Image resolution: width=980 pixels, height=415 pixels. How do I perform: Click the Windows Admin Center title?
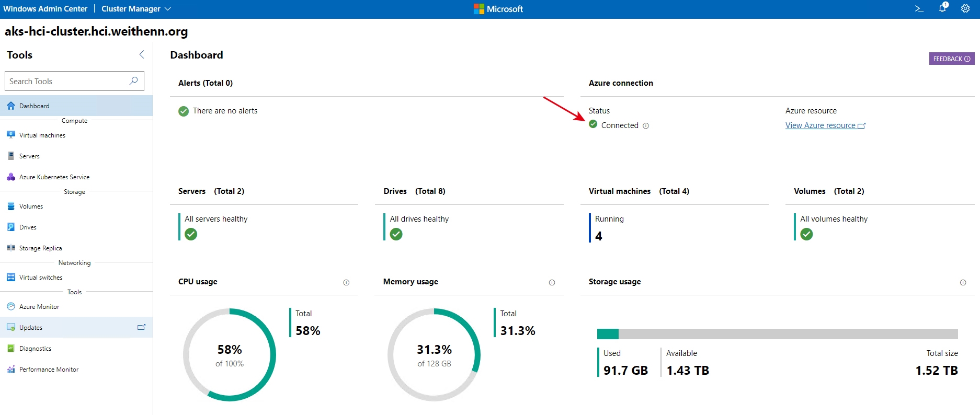(45, 9)
